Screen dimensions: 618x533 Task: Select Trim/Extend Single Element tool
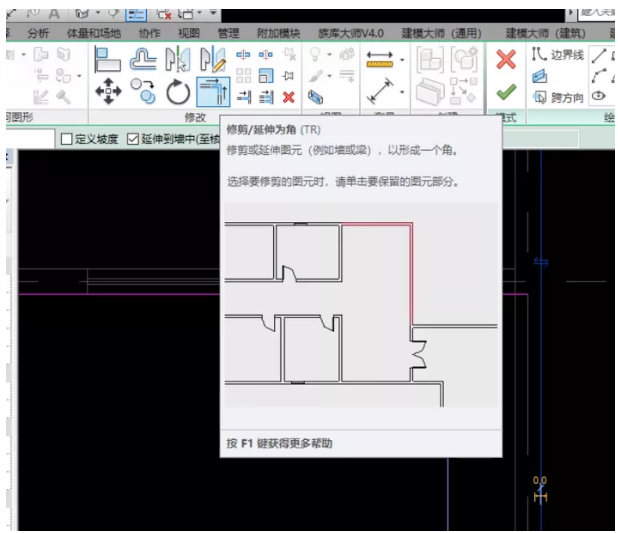244,97
